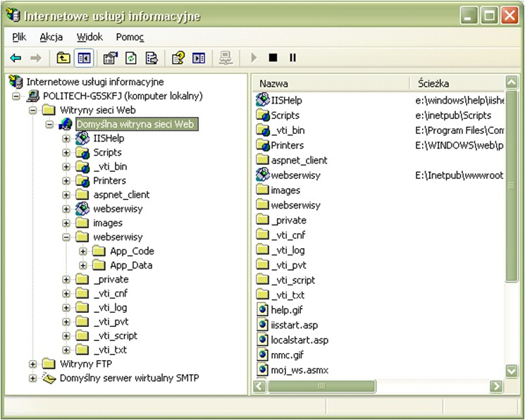The image size is (525, 420).
Task: Open the Akcja menu
Action: 51,37
